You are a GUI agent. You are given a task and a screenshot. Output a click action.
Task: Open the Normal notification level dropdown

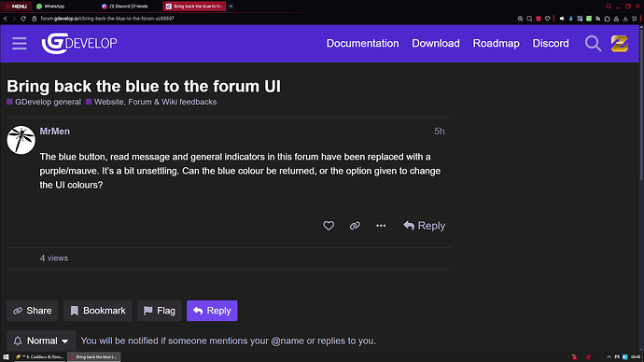click(x=41, y=341)
